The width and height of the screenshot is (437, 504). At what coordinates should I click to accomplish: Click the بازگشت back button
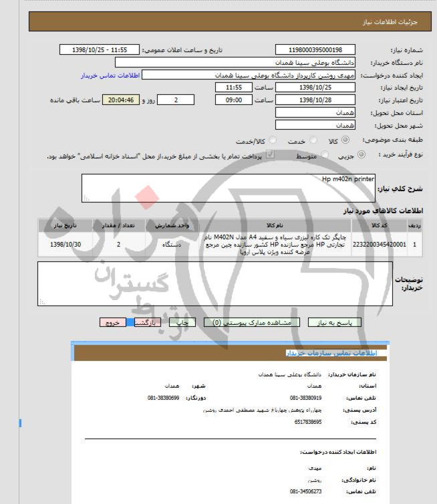coord(148,322)
